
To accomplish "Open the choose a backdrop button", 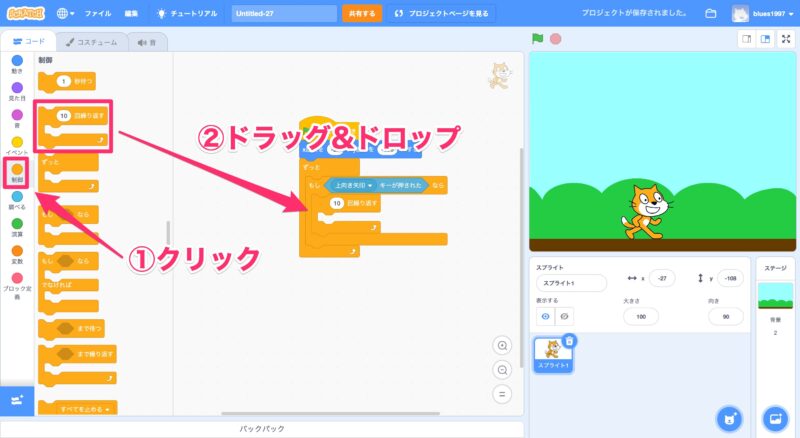I will (x=775, y=417).
